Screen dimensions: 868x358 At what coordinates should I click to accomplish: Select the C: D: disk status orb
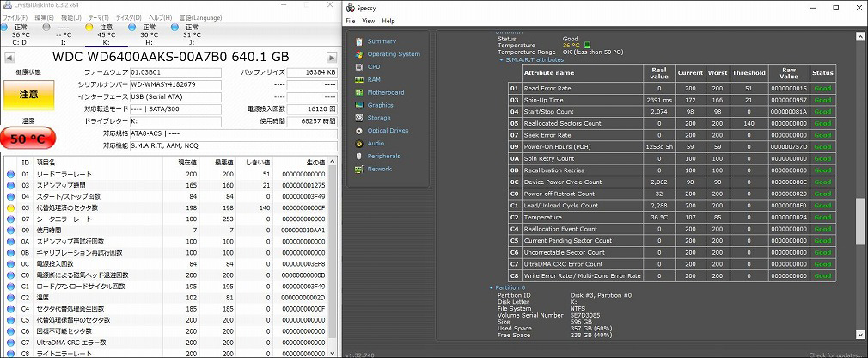pyautogui.click(x=4, y=27)
